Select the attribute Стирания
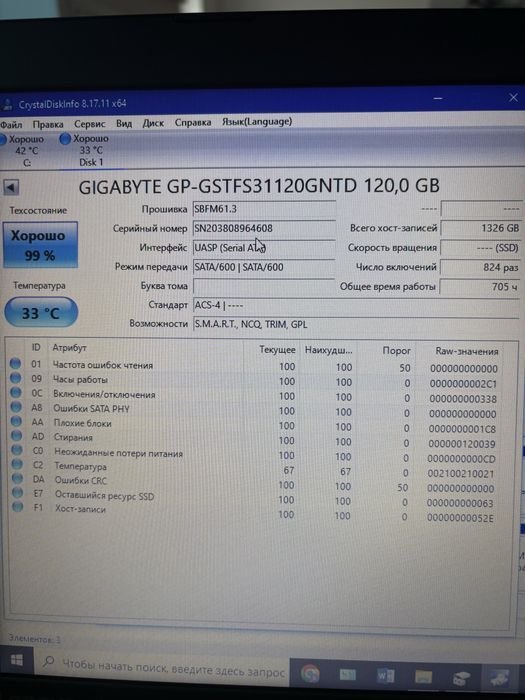 pyautogui.click(x=73, y=438)
